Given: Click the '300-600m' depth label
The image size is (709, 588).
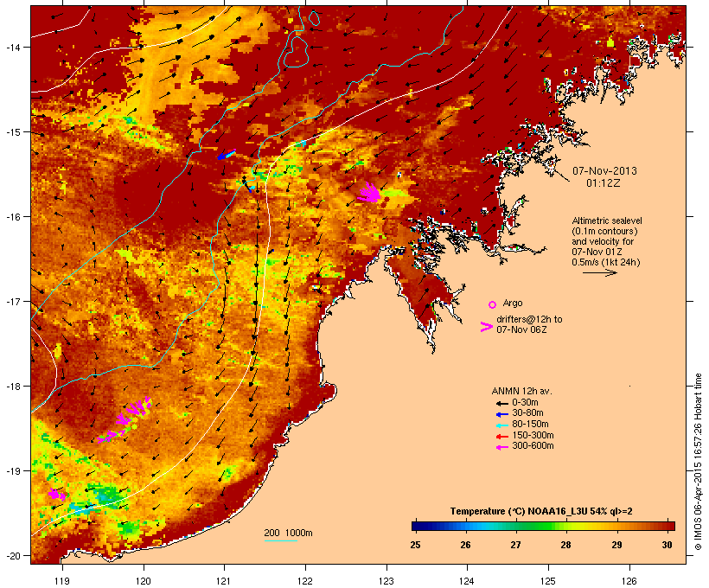Looking at the screenshot, I should [533, 446].
